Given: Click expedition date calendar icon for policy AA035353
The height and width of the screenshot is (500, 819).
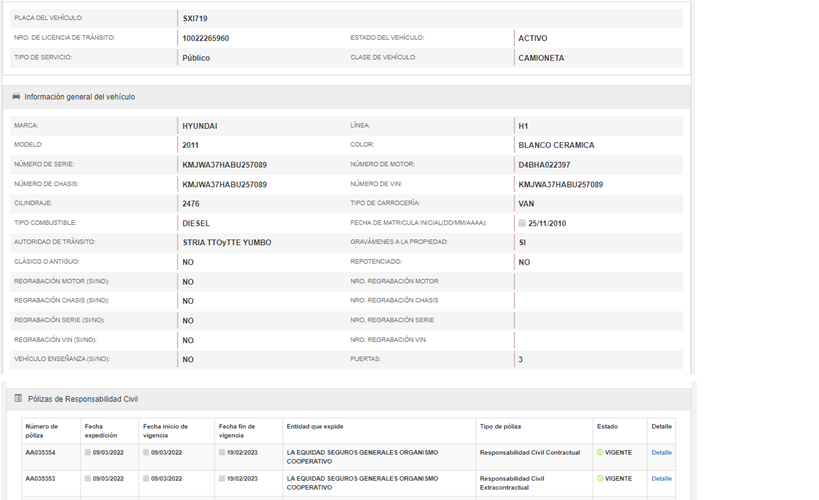Looking at the screenshot, I should coord(88,479).
